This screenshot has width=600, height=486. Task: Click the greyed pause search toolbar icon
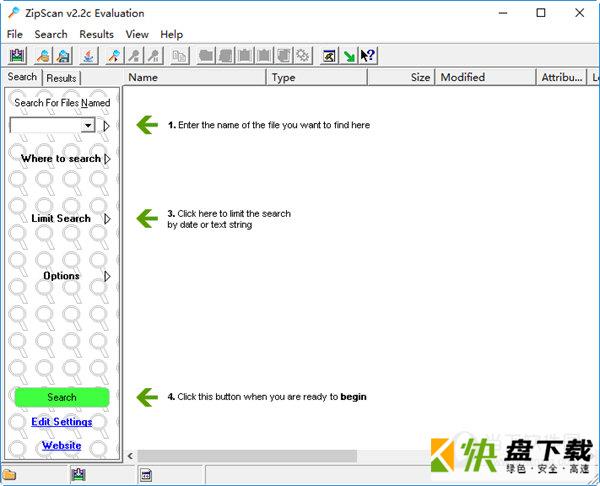[x=154, y=56]
